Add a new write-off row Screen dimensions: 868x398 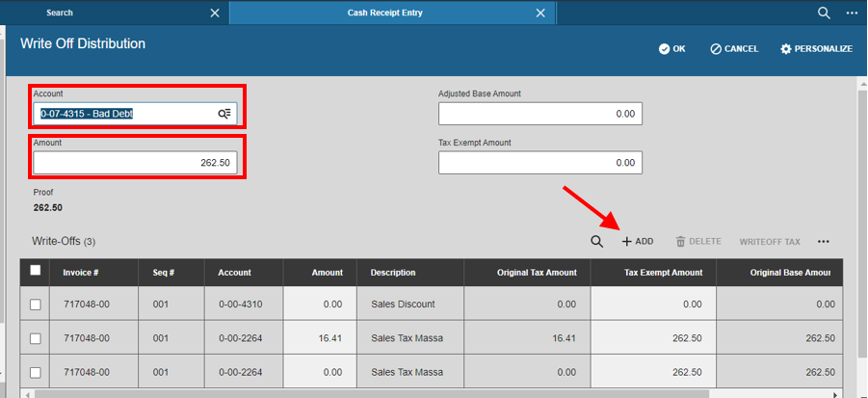coord(638,241)
